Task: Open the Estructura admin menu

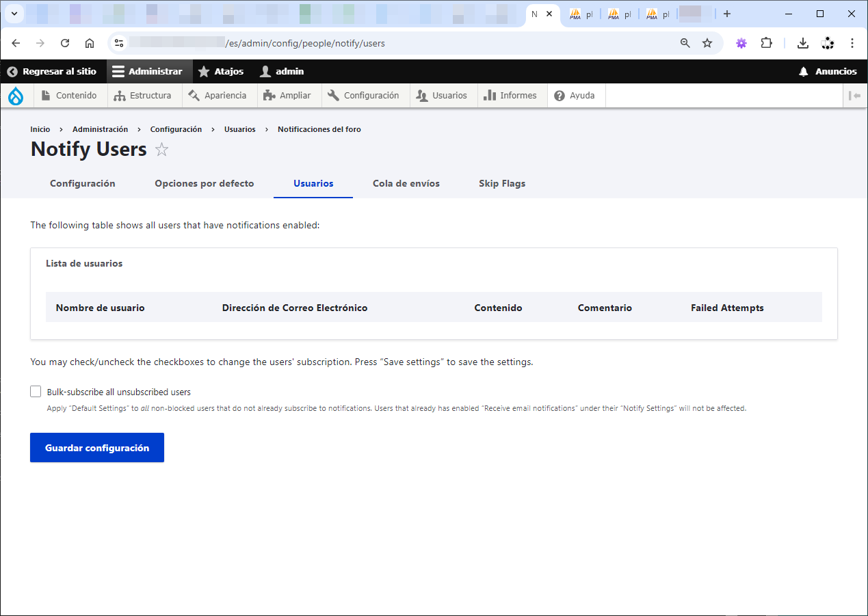Action: [x=143, y=96]
